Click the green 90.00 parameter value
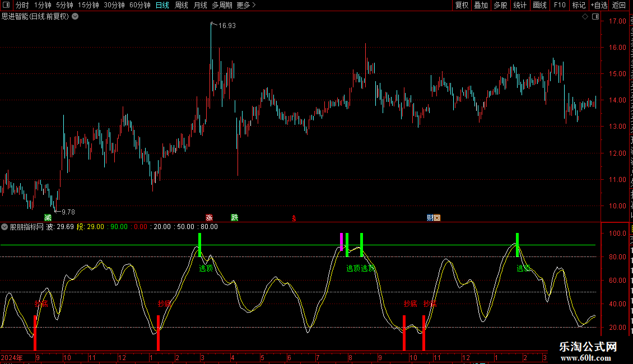Viewport: 633px width, 364px height. [x=119, y=227]
